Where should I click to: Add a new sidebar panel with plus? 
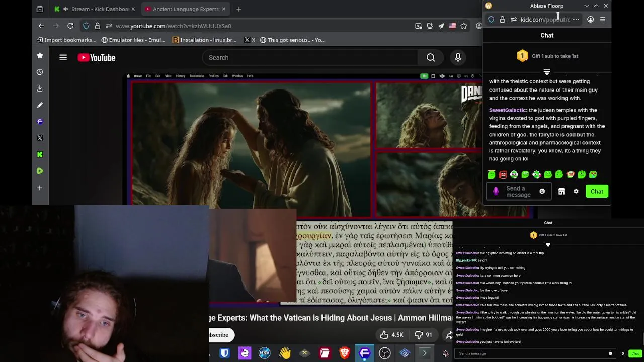(x=40, y=188)
